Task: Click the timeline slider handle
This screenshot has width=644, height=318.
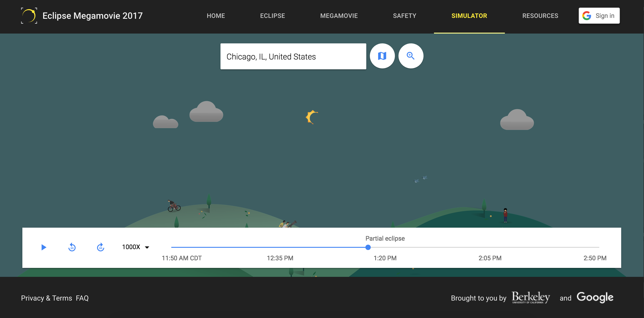Action: 368,247
